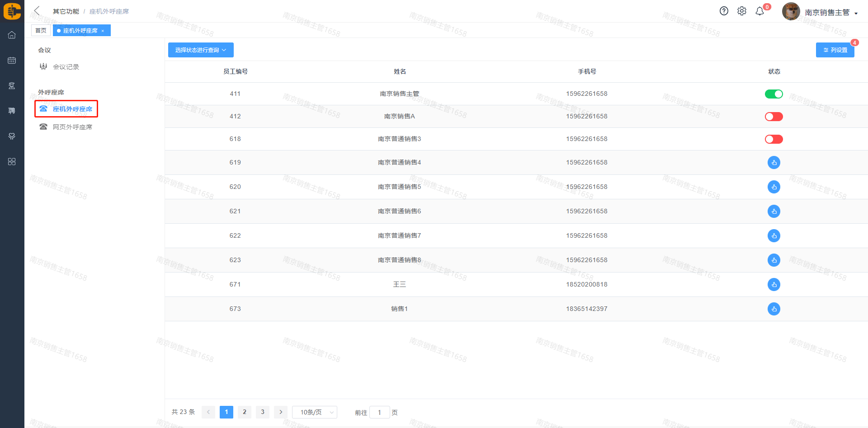868x428 pixels.
Task: Click the 列设置 button
Action: tap(835, 50)
